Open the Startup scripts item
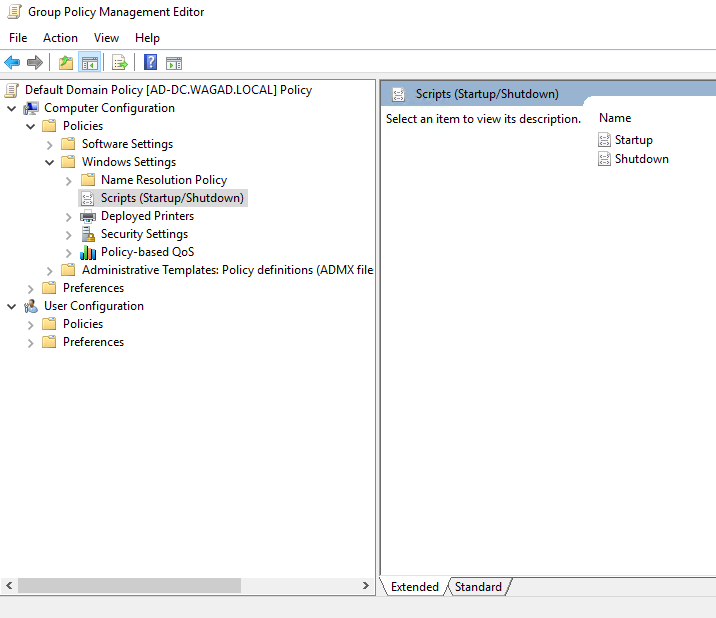716x618 pixels. pyautogui.click(x=633, y=140)
